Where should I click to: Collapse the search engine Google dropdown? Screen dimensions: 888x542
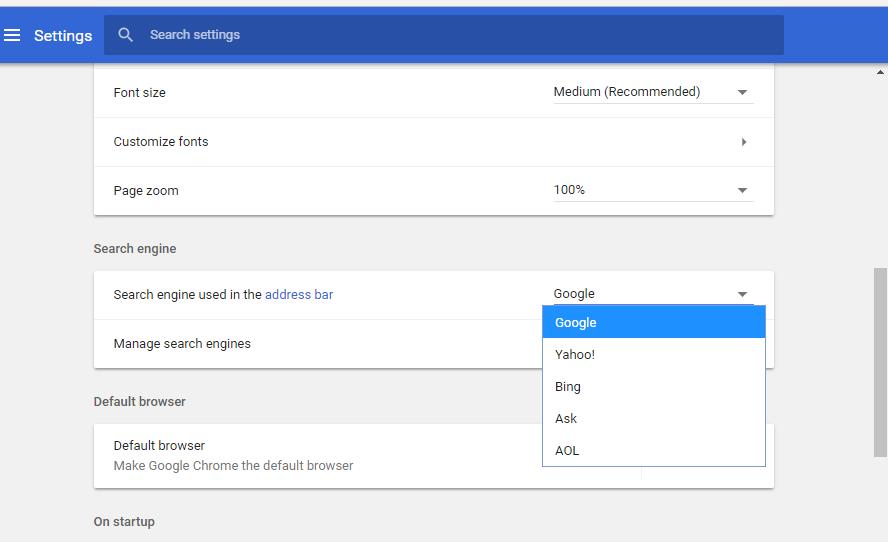(653, 294)
